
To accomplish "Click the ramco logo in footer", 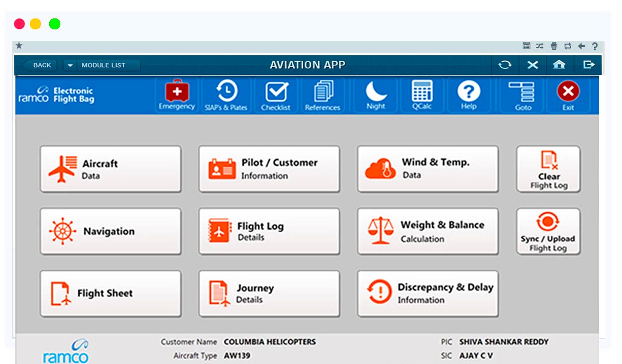I will tap(66, 351).
